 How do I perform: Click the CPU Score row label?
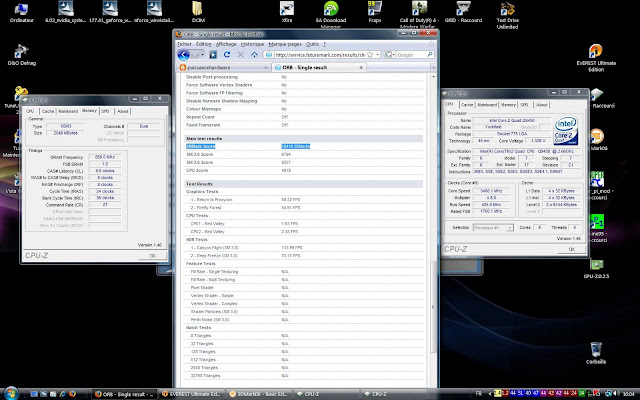click(x=197, y=170)
